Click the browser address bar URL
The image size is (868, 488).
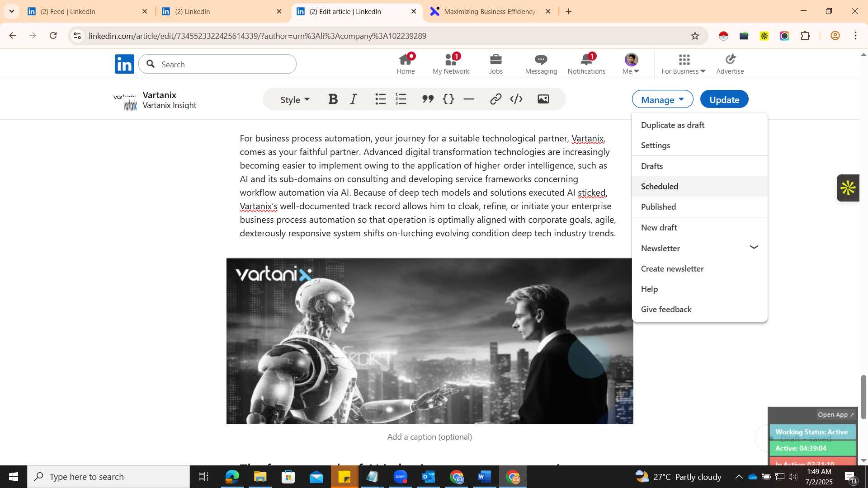coord(257,36)
